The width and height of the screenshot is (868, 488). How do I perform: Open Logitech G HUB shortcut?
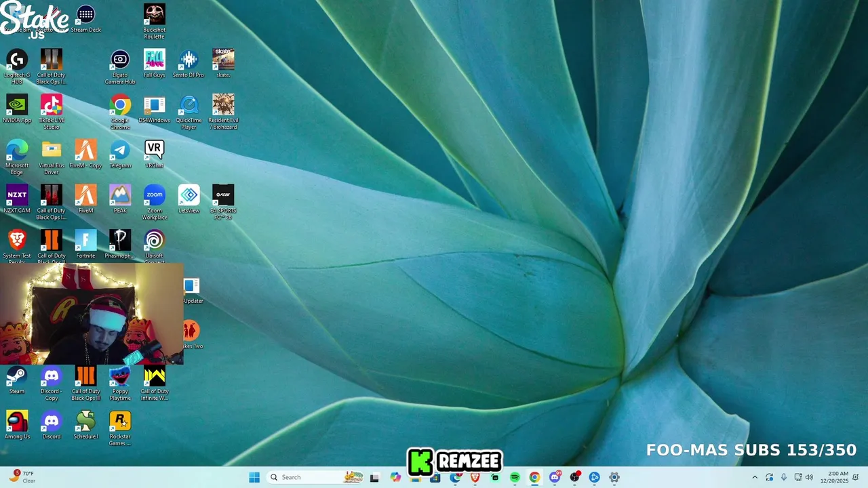[x=17, y=67]
